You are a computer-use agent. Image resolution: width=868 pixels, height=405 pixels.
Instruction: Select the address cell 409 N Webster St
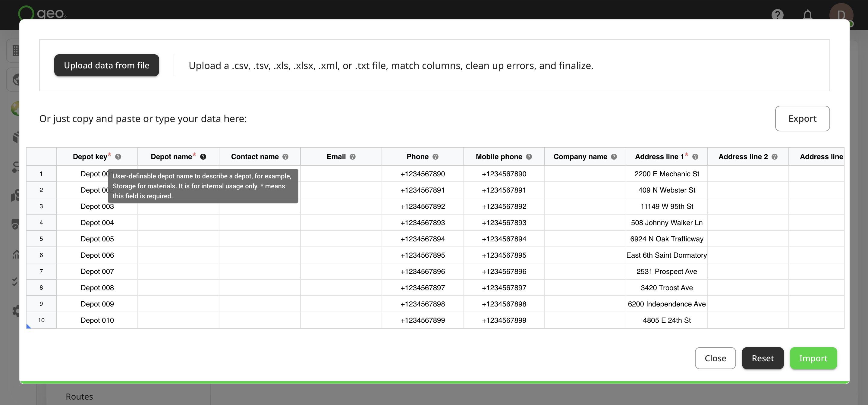[666, 190]
